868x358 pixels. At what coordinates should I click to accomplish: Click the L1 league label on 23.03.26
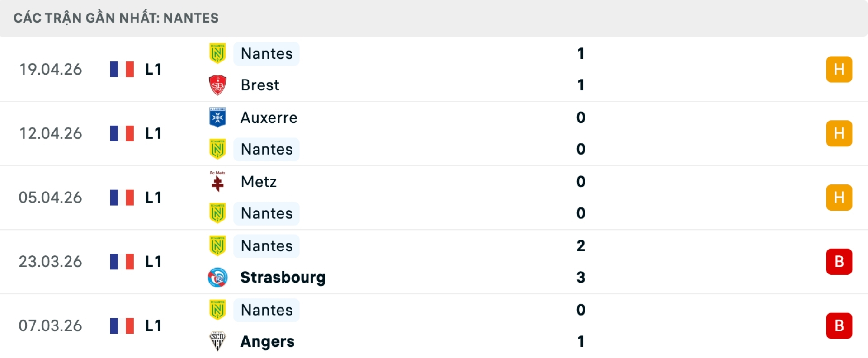point(153,262)
